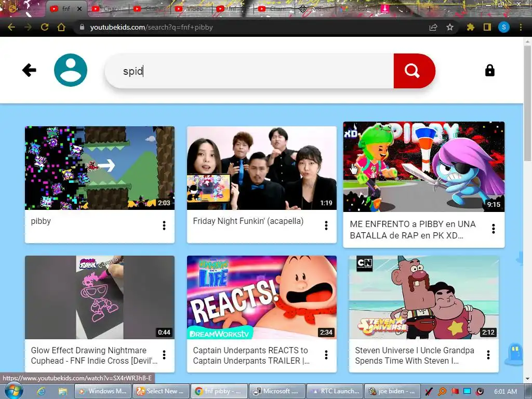
Task: Click the address bar URL youtubekids.com
Action: [x=151, y=27]
